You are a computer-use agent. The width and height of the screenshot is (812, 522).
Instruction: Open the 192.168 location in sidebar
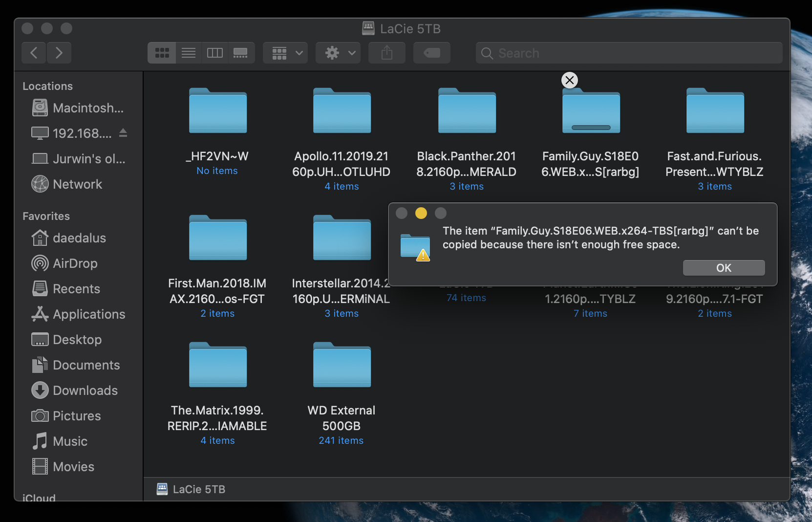[71, 133]
